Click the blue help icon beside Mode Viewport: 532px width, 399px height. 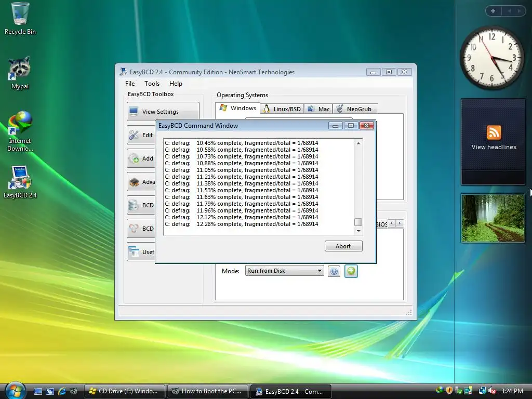334,271
